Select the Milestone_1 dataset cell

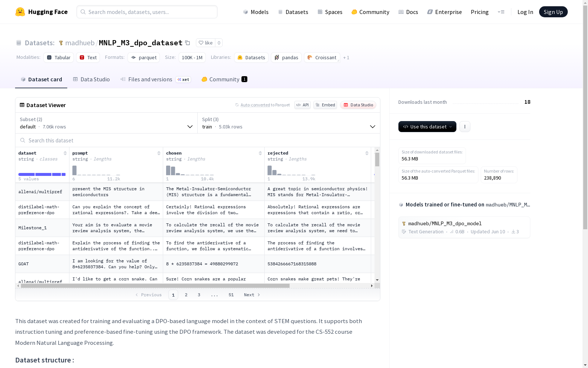pos(42,228)
